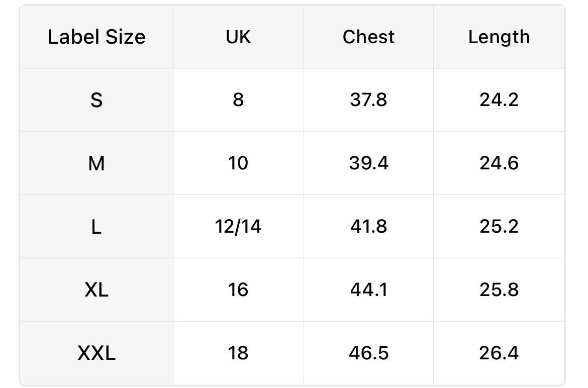Image resolution: width=588 pixels, height=388 pixels.
Task: Click the Chest column header
Action: pyautogui.click(x=368, y=37)
